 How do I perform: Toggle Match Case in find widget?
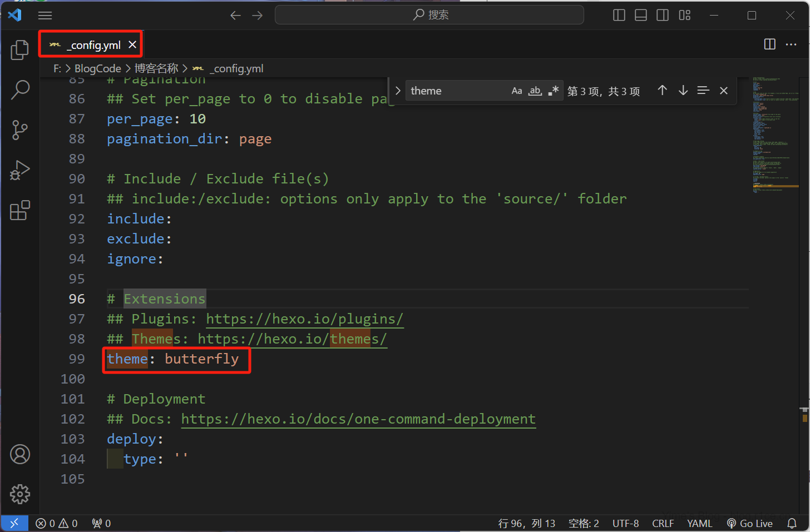coord(517,91)
